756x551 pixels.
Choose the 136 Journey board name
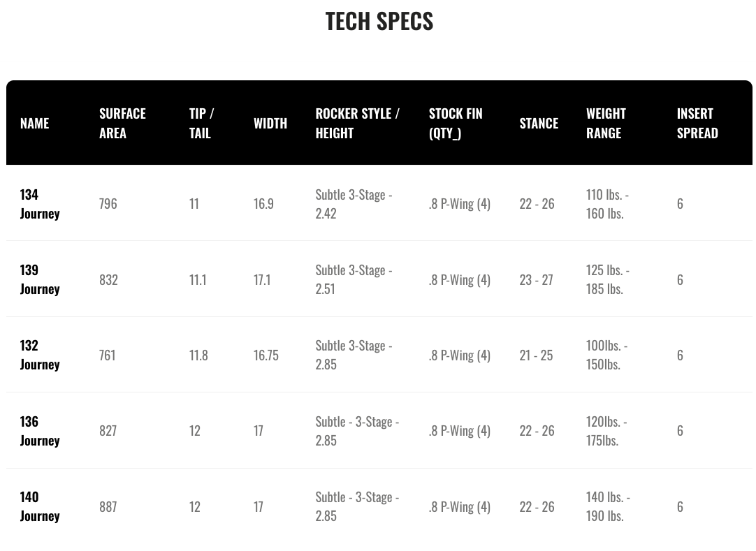coord(40,430)
